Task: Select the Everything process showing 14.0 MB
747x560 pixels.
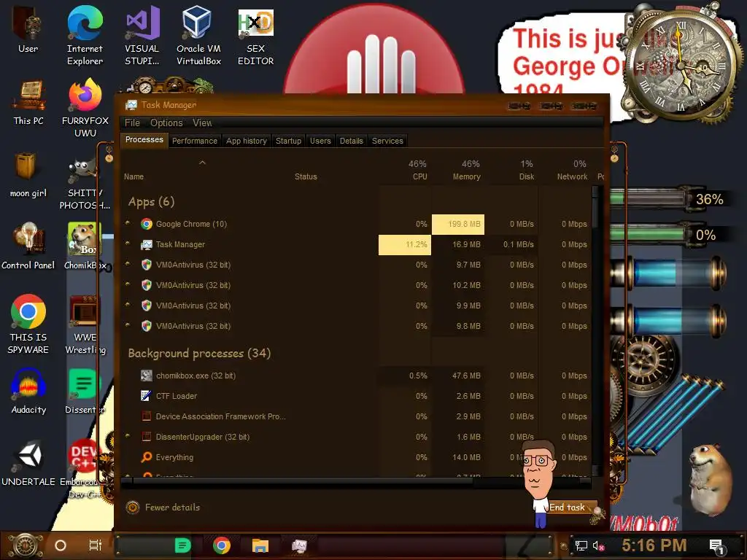Action: (356, 458)
